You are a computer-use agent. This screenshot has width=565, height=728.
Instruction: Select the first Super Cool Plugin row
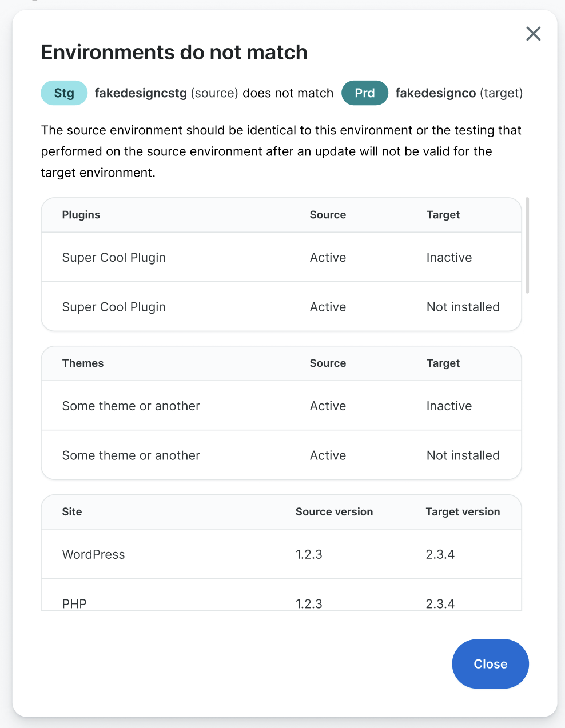point(113,257)
